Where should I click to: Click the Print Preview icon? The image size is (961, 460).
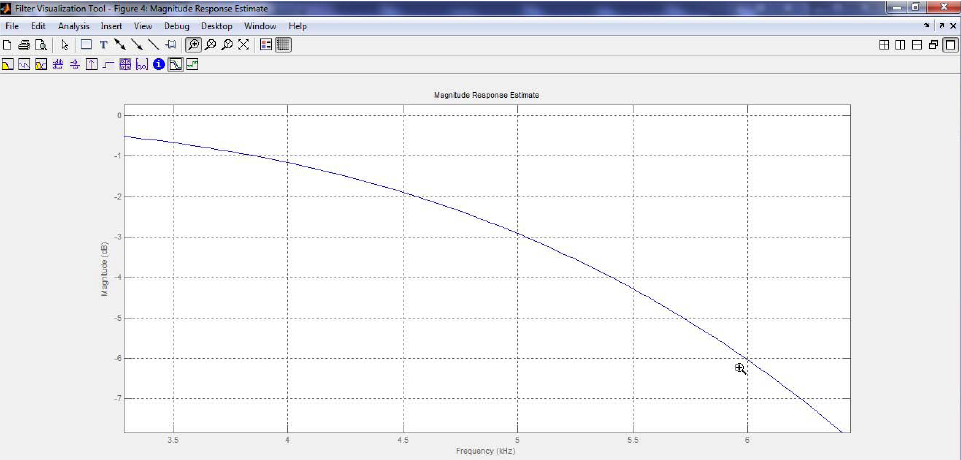coord(41,45)
